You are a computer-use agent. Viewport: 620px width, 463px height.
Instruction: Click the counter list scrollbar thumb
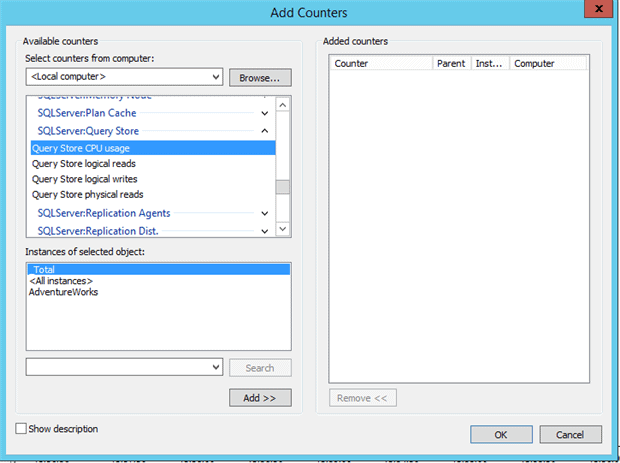(x=283, y=187)
